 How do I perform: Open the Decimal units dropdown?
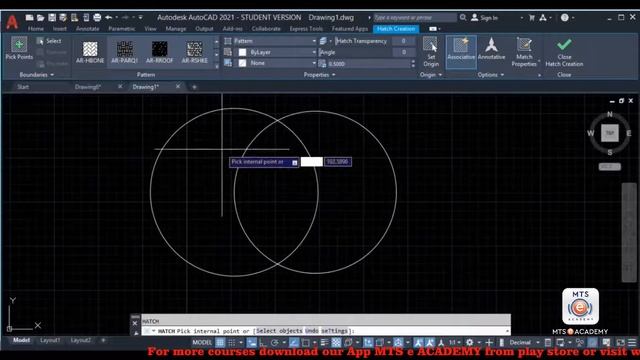point(523,342)
